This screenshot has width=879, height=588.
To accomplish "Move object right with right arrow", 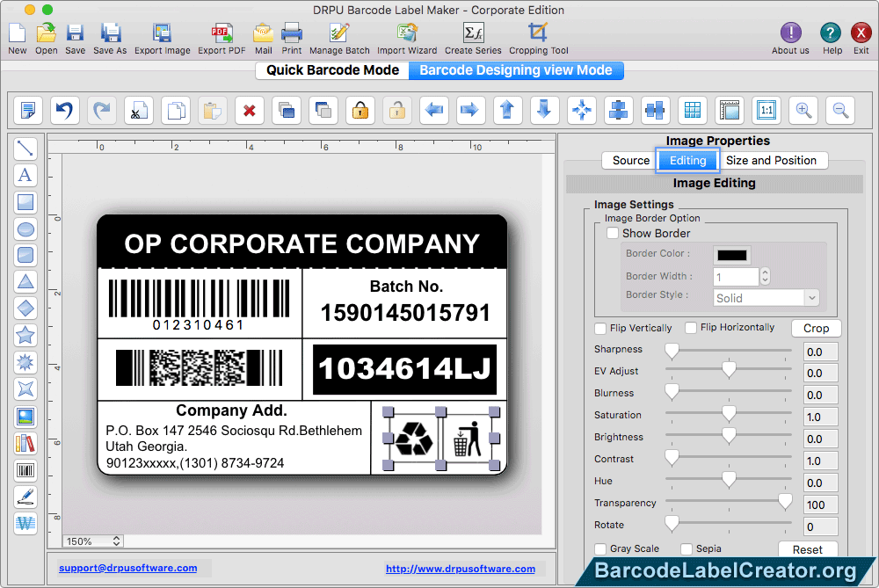I will 469,110.
